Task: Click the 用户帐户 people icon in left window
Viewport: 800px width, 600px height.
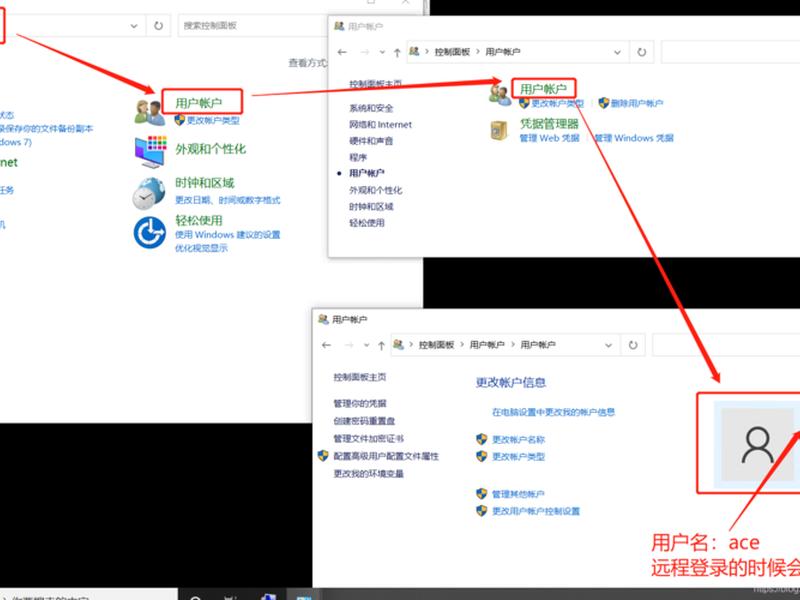Action: (x=149, y=112)
